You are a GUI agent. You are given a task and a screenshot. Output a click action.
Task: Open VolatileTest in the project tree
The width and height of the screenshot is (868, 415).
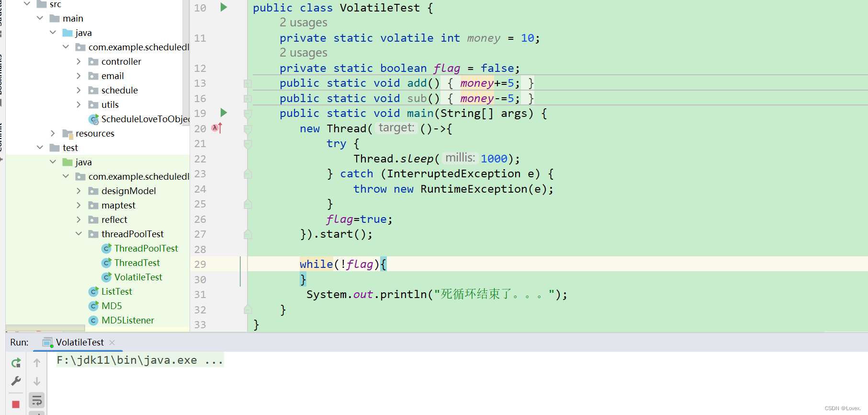click(x=138, y=277)
